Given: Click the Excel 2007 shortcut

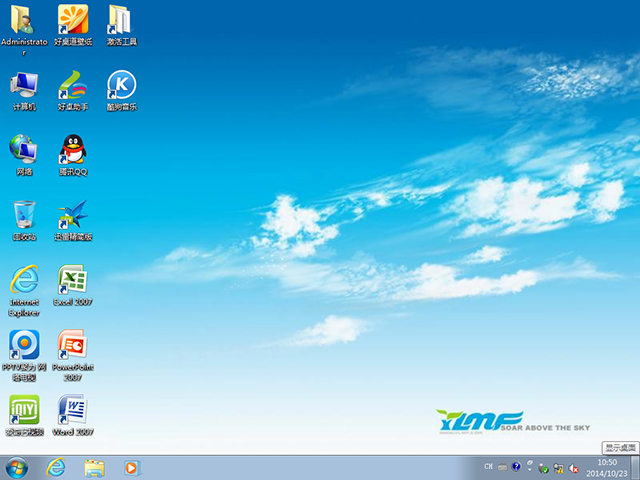Looking at the screenshot, I should click(x=73, y=280).
